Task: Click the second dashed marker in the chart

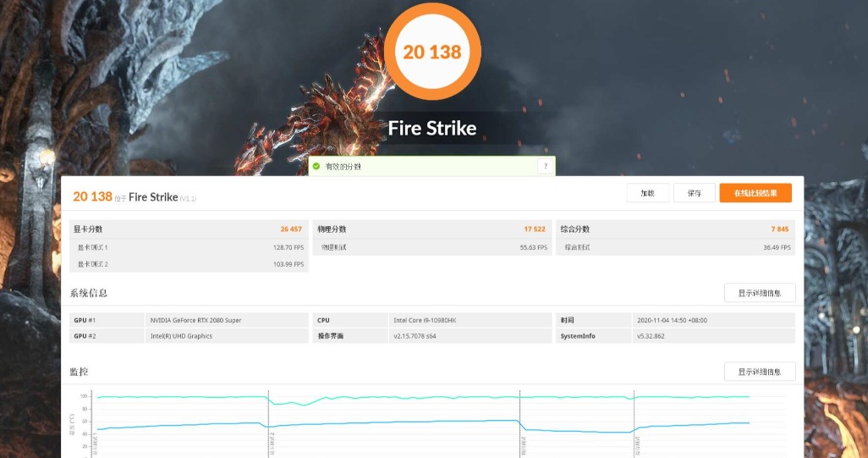Action: pos(268,423)
